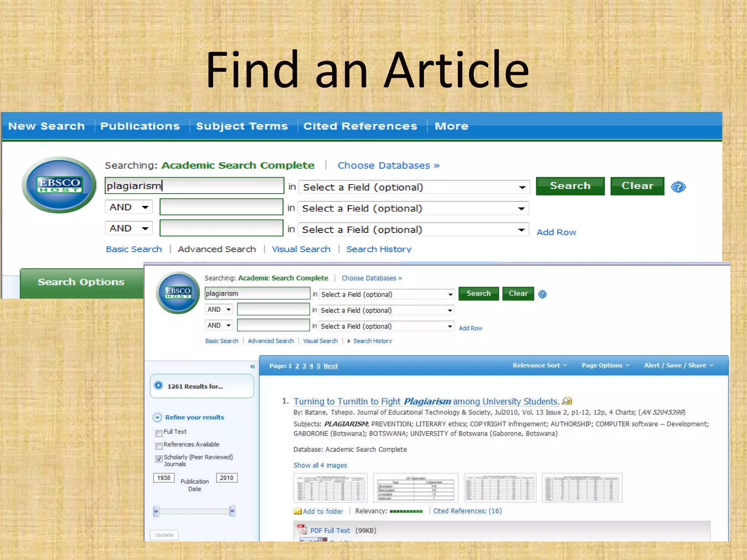Click left handle of publication date slider

pyautogui.click(x=156, y=511)
